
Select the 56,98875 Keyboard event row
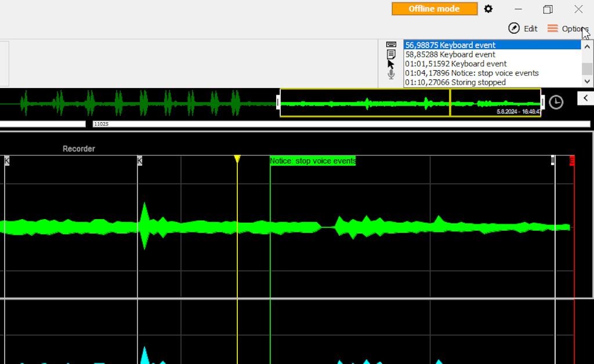pos(492,45)
